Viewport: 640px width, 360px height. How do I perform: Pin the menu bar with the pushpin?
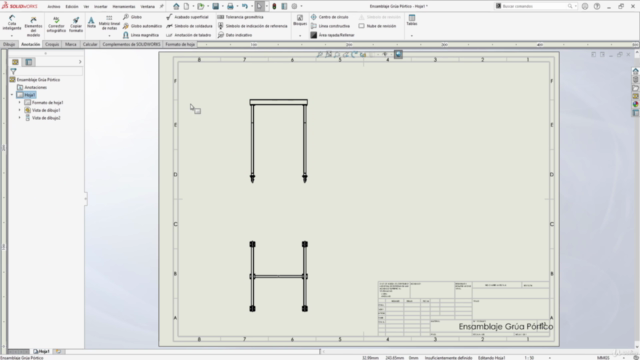(x=162, y=6)
